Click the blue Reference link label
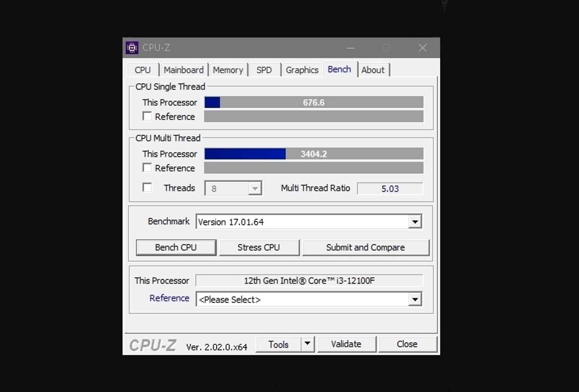The height and width of the screenshot is (392, 579). 169,298
